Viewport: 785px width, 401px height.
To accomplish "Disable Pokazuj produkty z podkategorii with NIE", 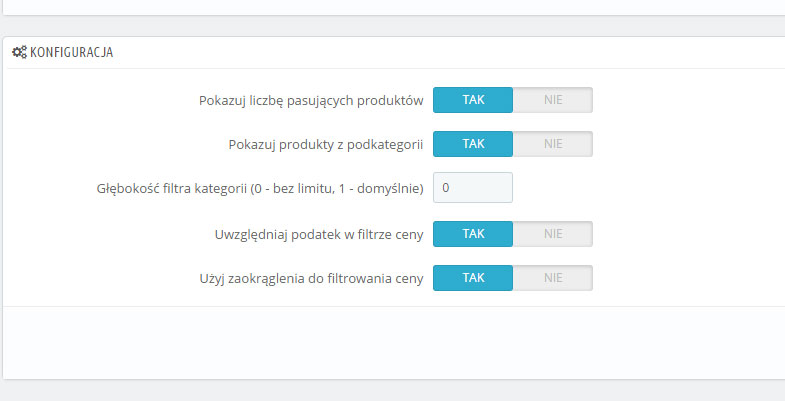I will tap(553, 144).
